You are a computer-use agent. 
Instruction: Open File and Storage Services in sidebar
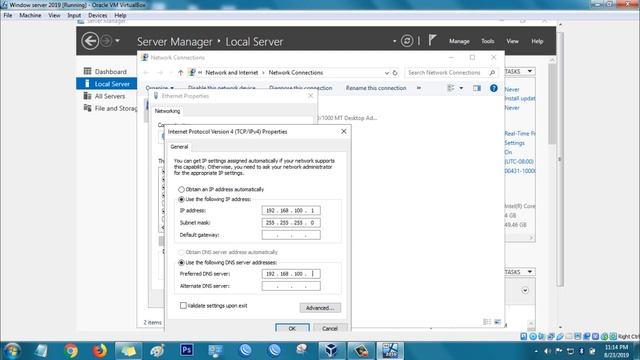pyautogui.click(x=110, y=108)
